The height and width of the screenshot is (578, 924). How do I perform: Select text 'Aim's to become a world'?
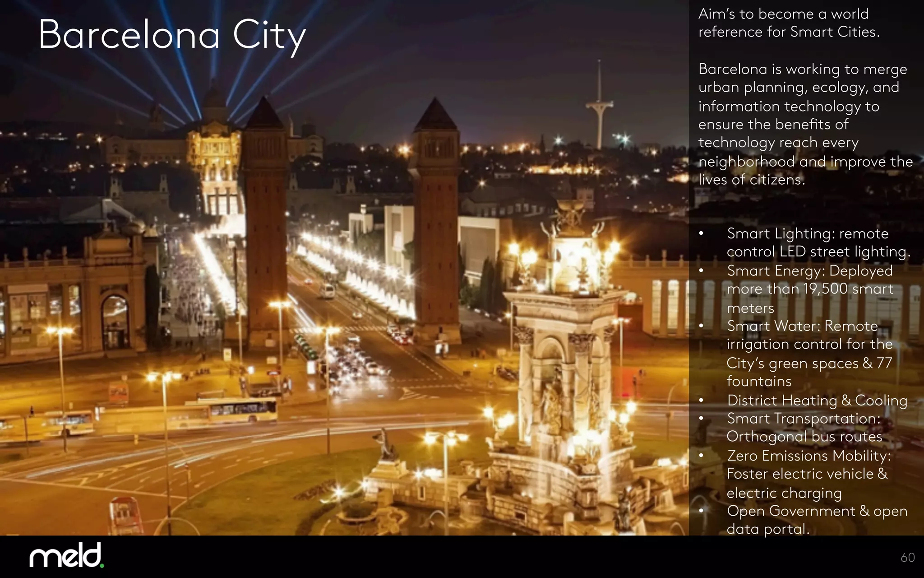(x=783, y=14)
